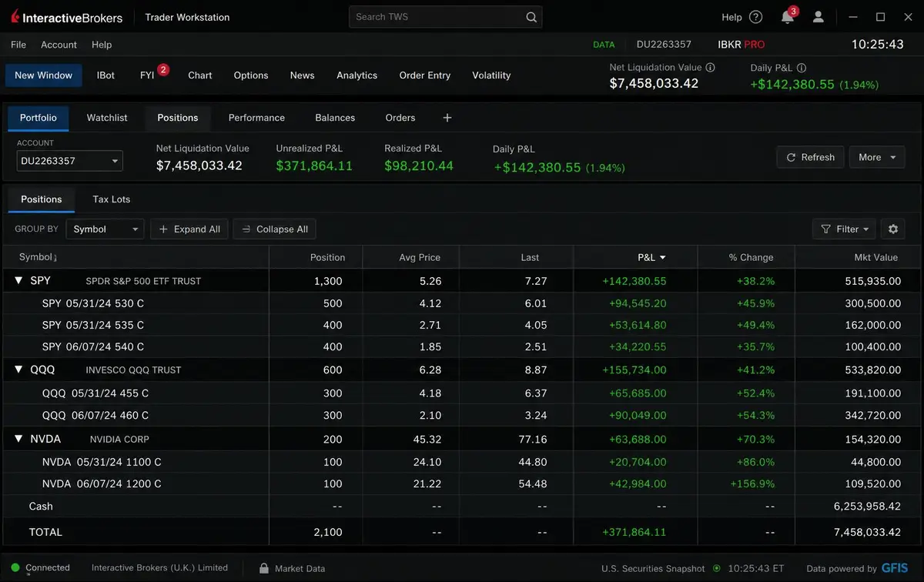Click info icon next to Net Liquidation Value
The image size is (924, 582).
(x=710, y=68)
